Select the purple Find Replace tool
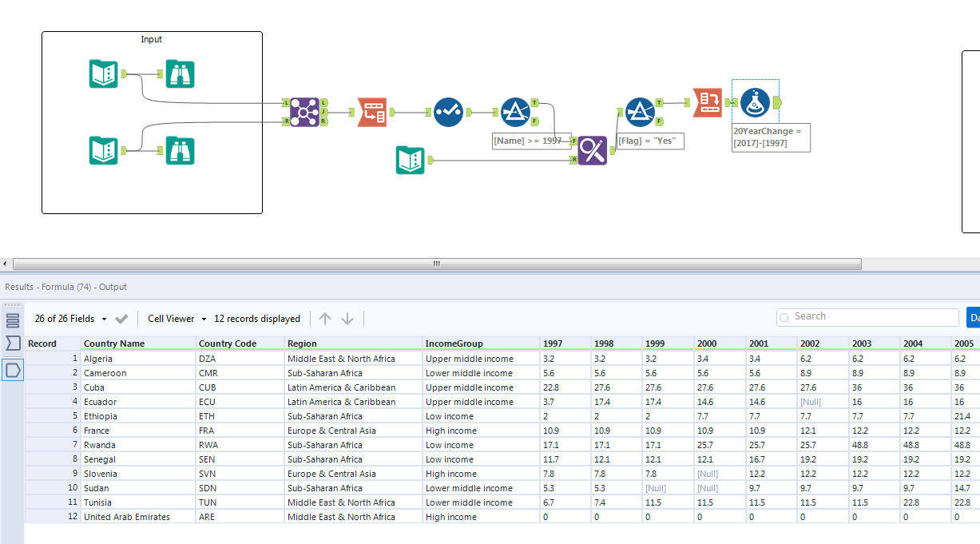Image resolution: width=980 pixels, height=544 pixels. coord(593,150)
